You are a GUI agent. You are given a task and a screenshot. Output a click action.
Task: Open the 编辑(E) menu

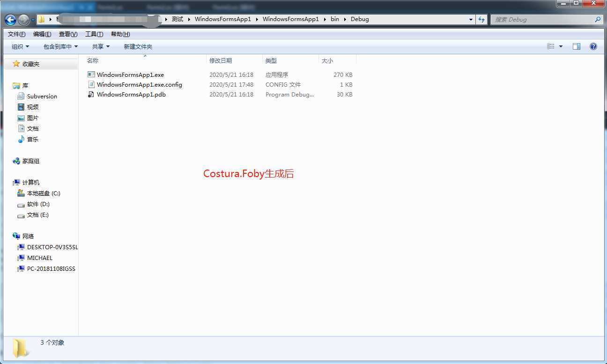42,34
